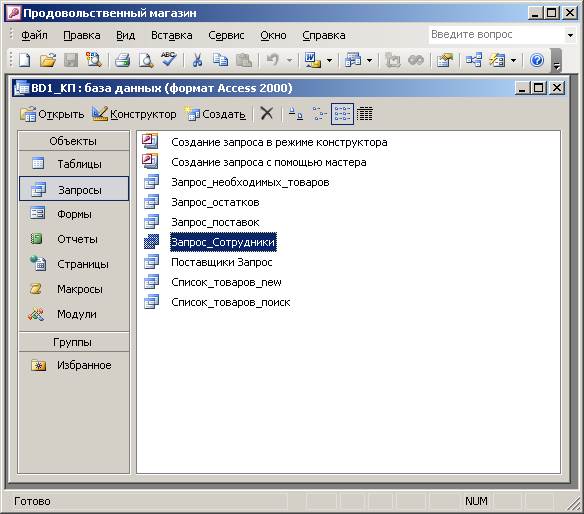Expand the Analyze dropdown arrow

pos(369,60)
